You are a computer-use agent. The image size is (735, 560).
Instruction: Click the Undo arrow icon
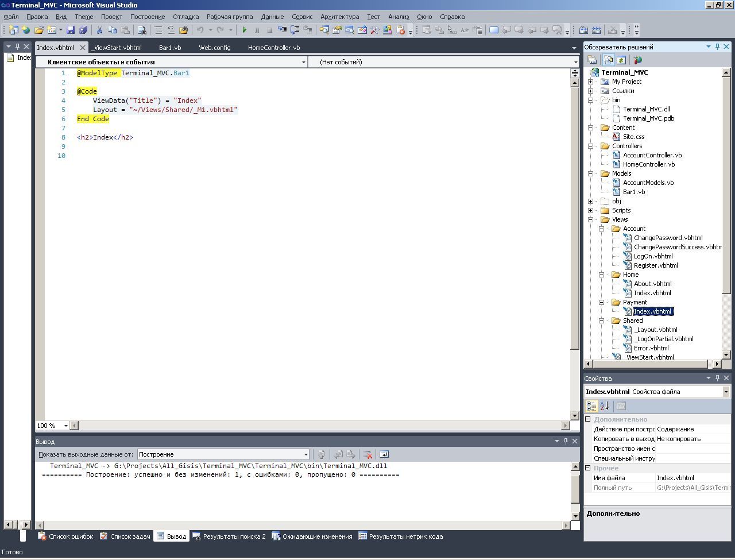tap(200, 30)
